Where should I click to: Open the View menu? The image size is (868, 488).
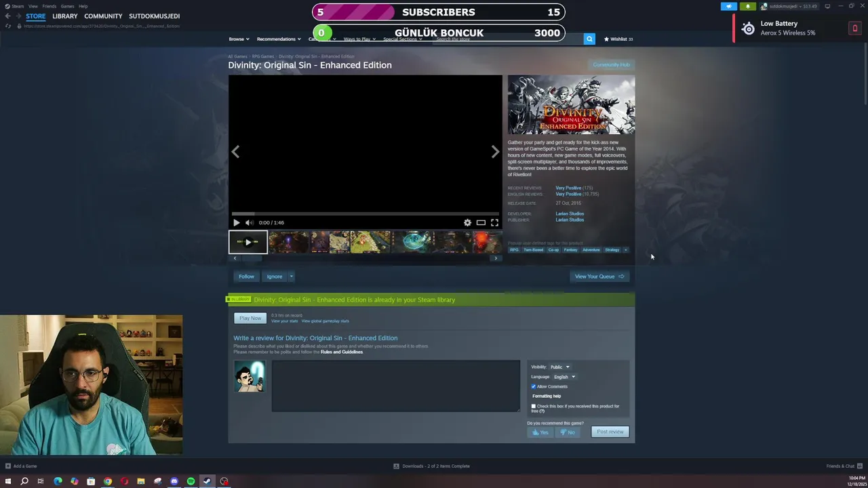(x=33, y=6)
